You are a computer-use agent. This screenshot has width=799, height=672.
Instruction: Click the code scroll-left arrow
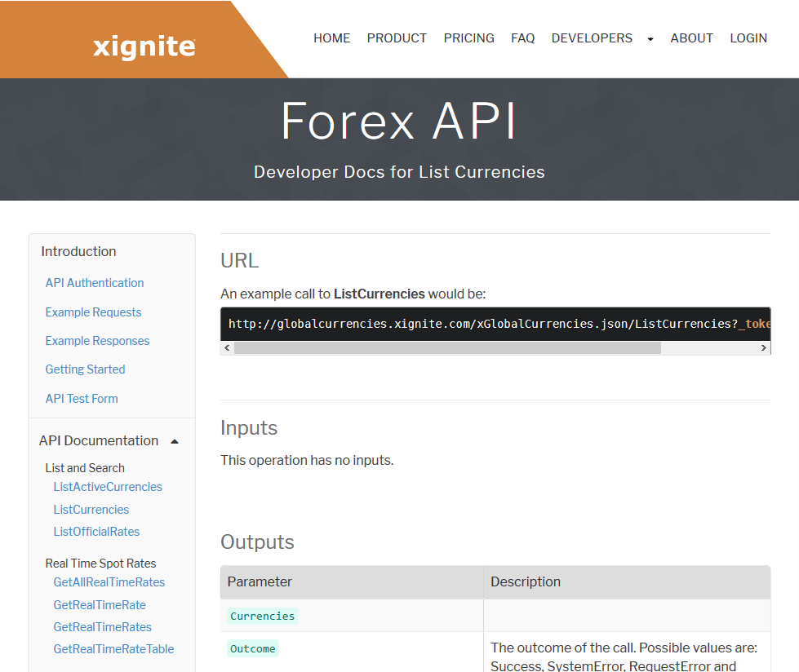(x=227, y=347)
